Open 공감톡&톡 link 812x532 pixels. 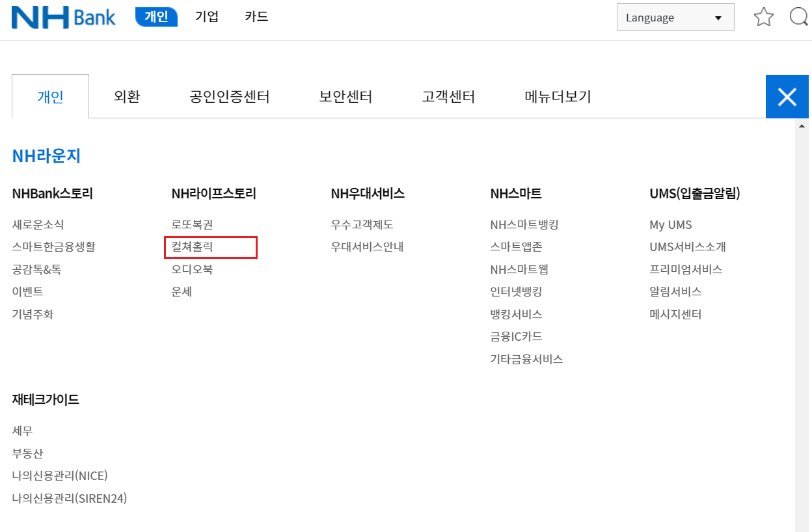pyautogui.click(x=36, y=269)
